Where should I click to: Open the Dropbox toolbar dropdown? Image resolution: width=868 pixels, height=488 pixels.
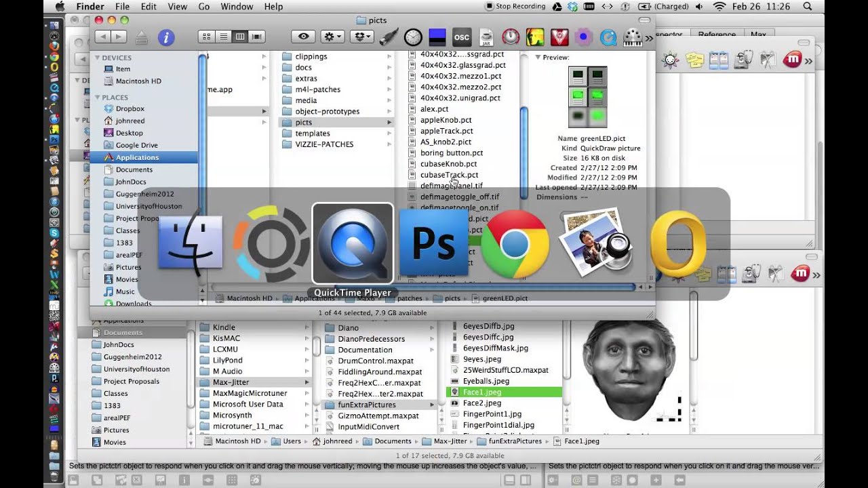(363, 37)
